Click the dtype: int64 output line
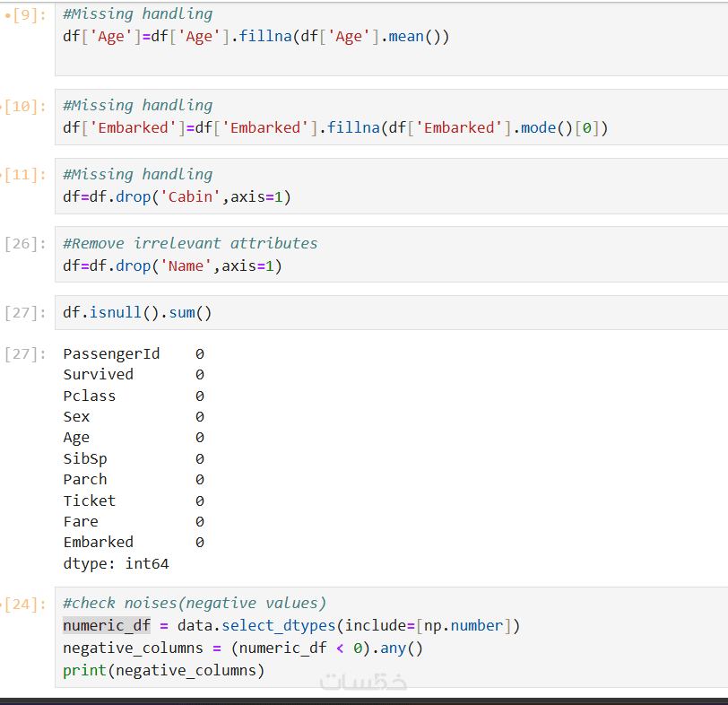Viewport: 728px width, 705px height. (x=116, y=564)
